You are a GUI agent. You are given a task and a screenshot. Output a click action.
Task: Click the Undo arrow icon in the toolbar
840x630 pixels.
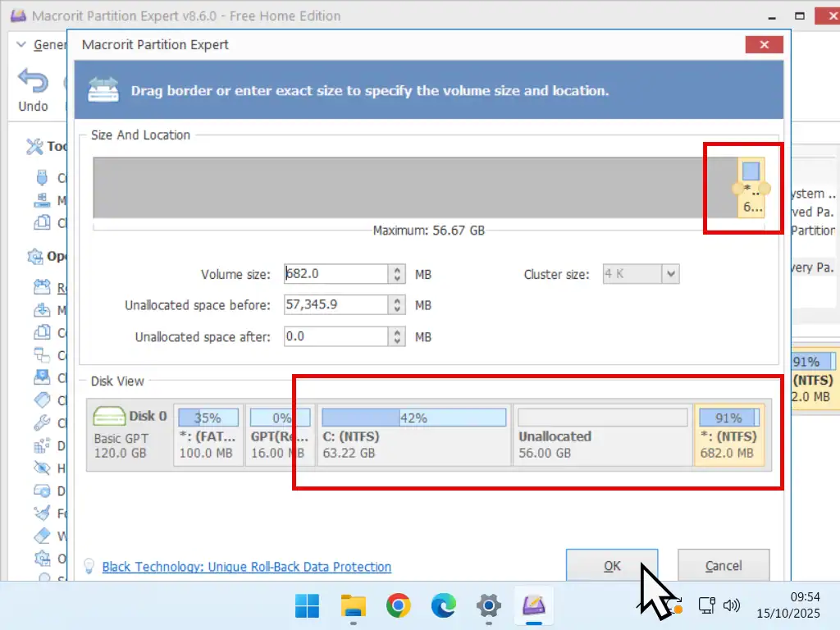tap(33, 83)
